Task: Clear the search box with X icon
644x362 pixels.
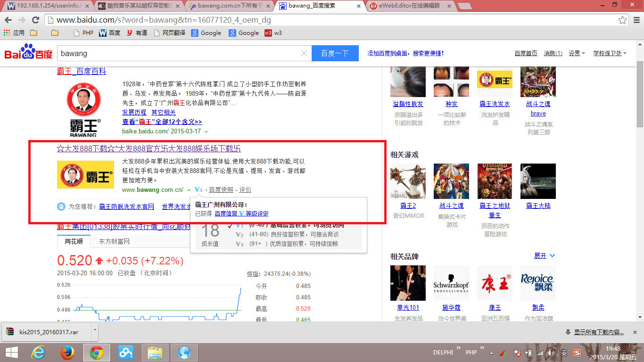Action: (304, 53)
